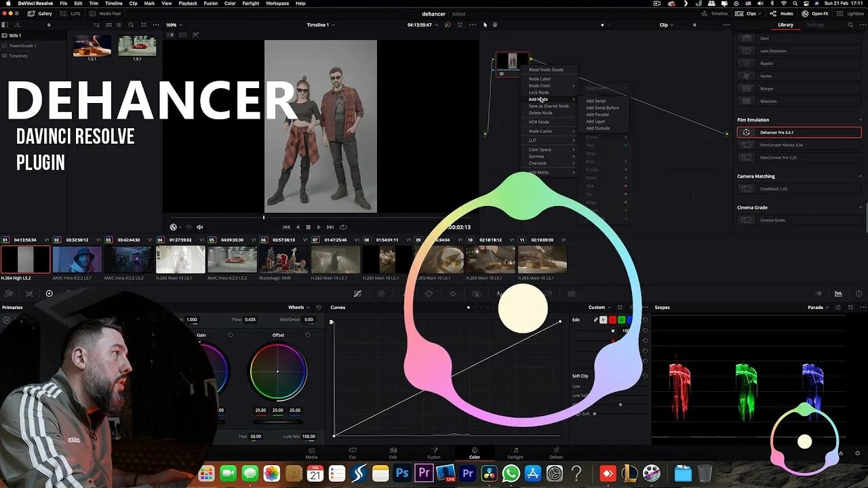Collapse the Camera Matching section
This screenshot has height=488, width=868.
[x=861, y=176]
